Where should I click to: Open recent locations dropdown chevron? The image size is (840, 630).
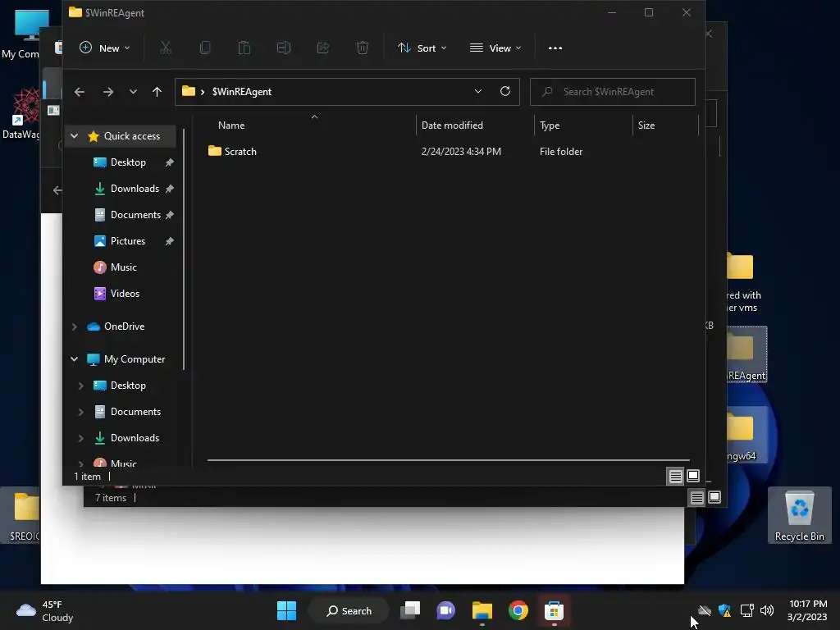tap(133, 92)
